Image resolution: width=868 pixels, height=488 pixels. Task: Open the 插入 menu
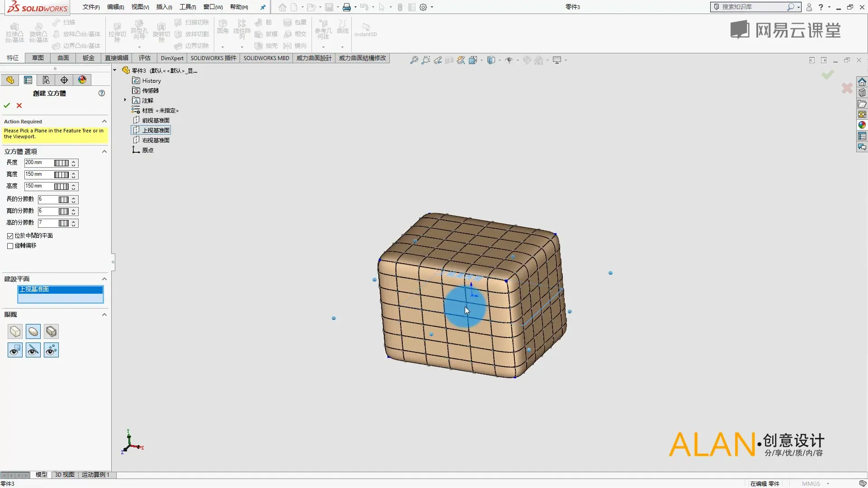(164, 7)
